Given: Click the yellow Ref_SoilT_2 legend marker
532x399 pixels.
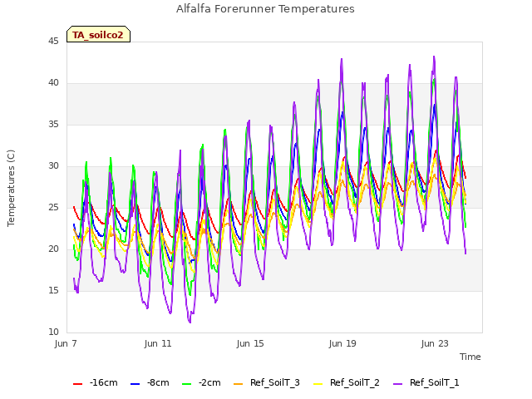Looking at the screenshot, I should coord(318,384).
